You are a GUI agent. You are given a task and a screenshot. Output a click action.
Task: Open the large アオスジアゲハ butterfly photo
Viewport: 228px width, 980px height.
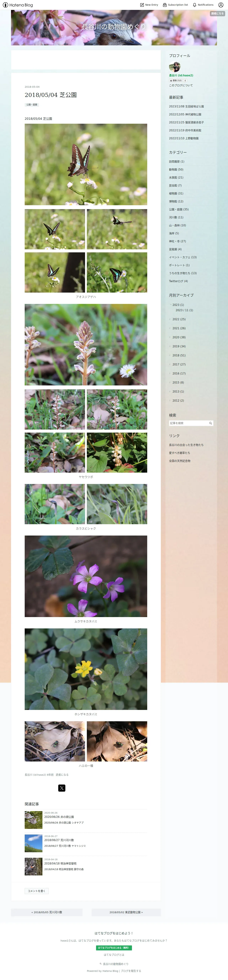tap(86, 164)
